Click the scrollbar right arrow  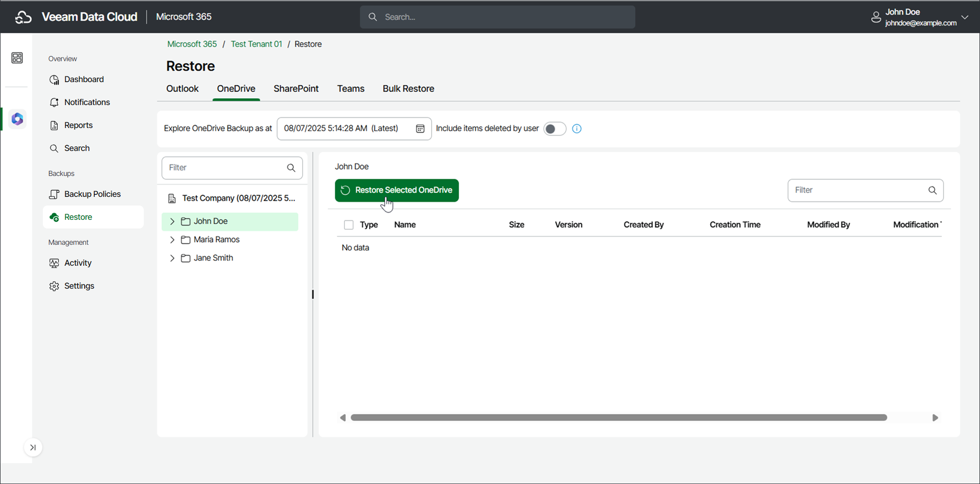tap(935, 418)
